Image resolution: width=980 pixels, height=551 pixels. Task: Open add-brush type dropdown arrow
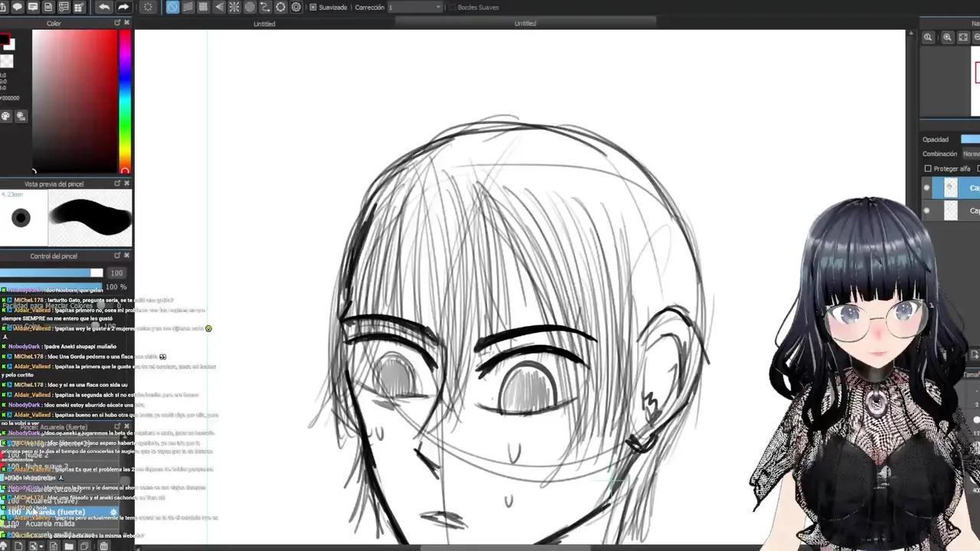click(x=41, y=546)
